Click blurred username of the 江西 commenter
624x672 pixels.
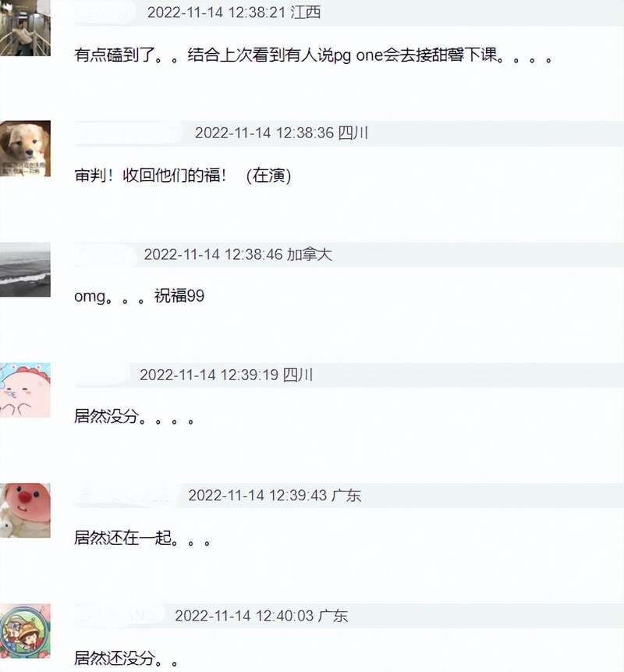[x=105, y=12]
